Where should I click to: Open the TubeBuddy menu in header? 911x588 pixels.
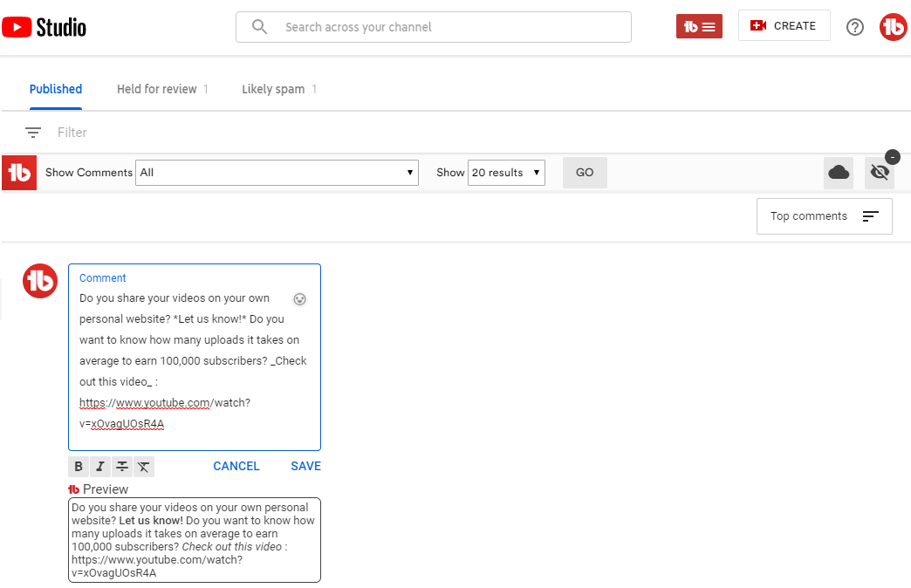(699, 26)
